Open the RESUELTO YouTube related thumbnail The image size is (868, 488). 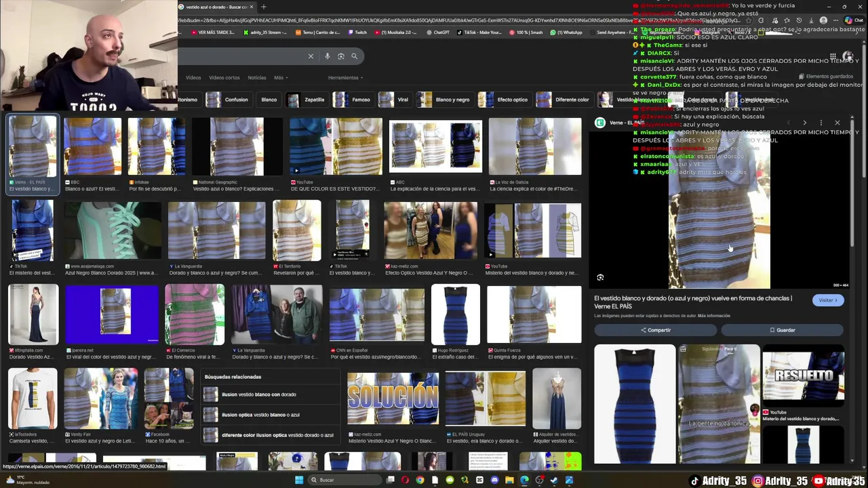(x=804, y=375)
